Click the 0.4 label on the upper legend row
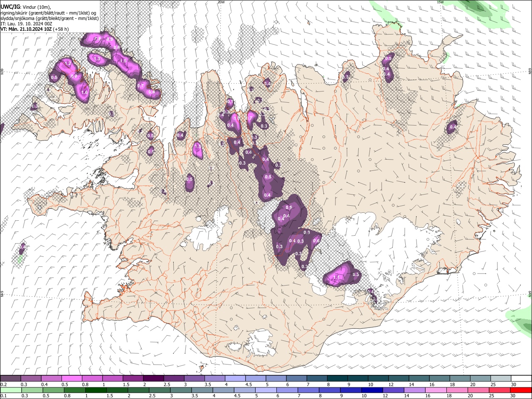Screen dimensions: 532x399 click(44, 384)
